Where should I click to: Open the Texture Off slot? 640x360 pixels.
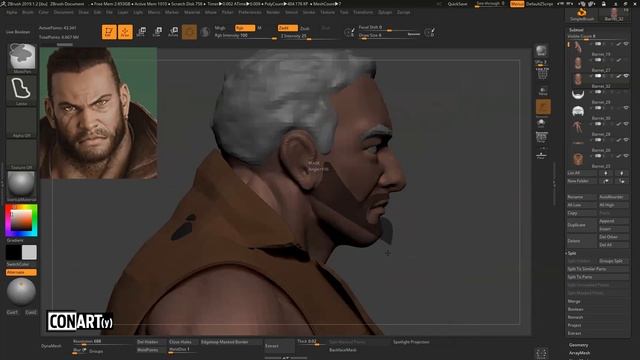pyautogui.click(x=21, y=155)
